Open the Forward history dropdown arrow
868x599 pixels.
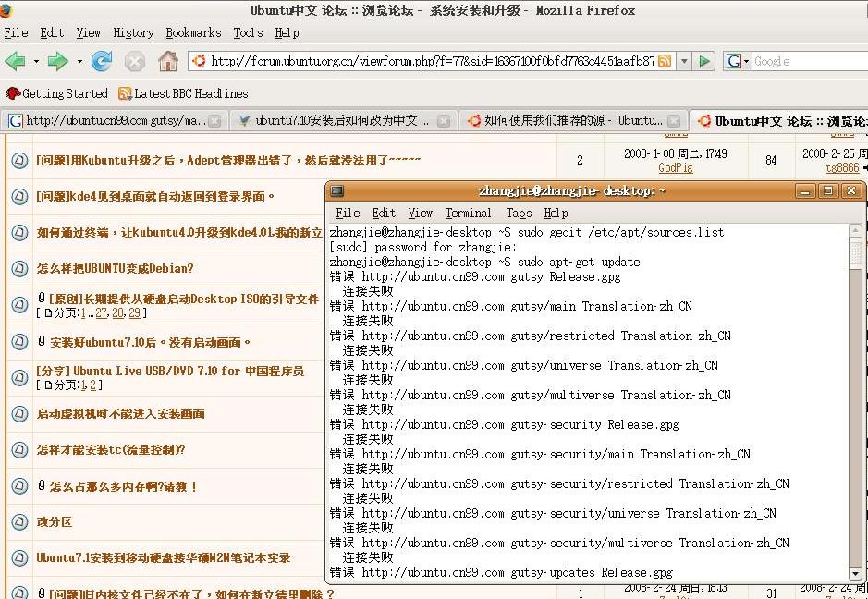point(79,61)
